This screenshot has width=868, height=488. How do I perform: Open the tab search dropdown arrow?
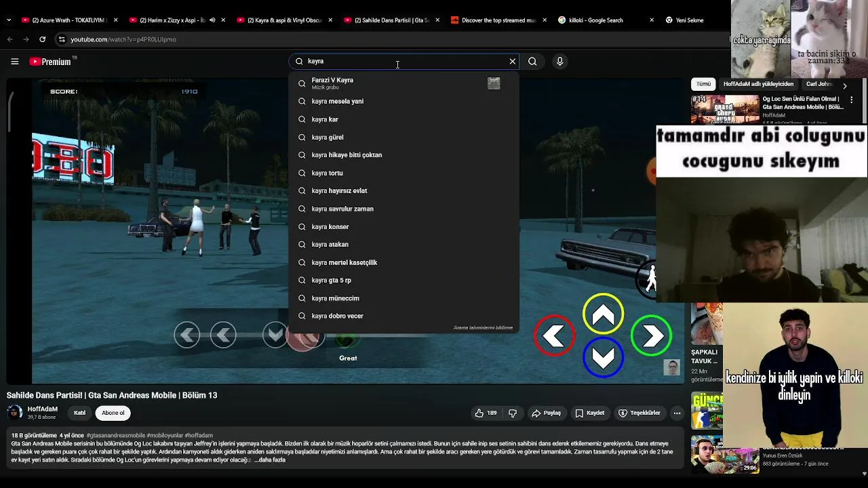[x=8, y=20]
